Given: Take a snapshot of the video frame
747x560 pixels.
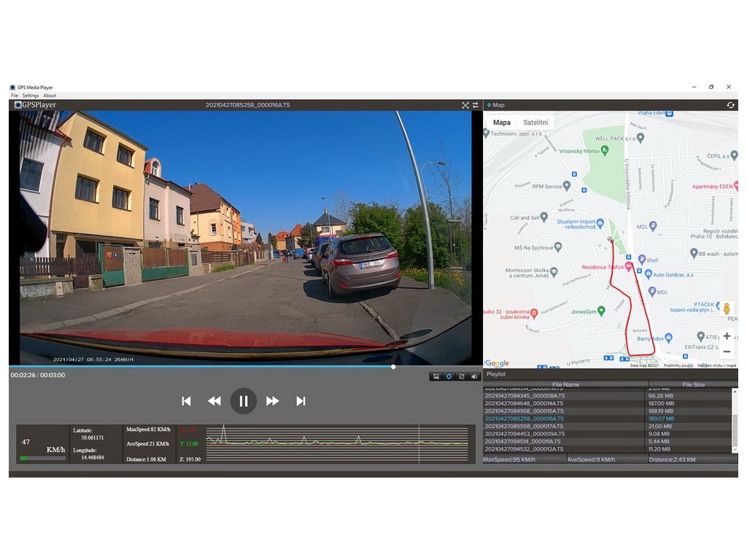Looking at the screenshot, I should [436, 376].
